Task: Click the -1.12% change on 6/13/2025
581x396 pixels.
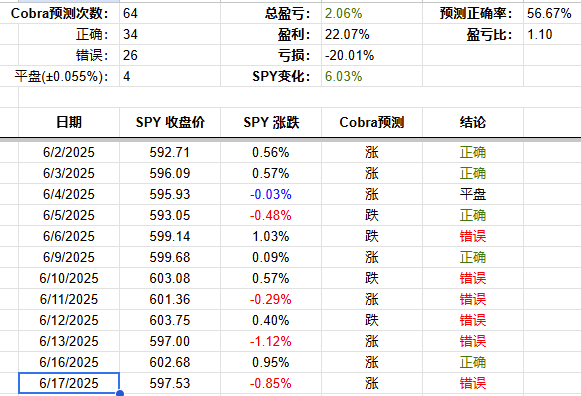Action: pos(271,341)
